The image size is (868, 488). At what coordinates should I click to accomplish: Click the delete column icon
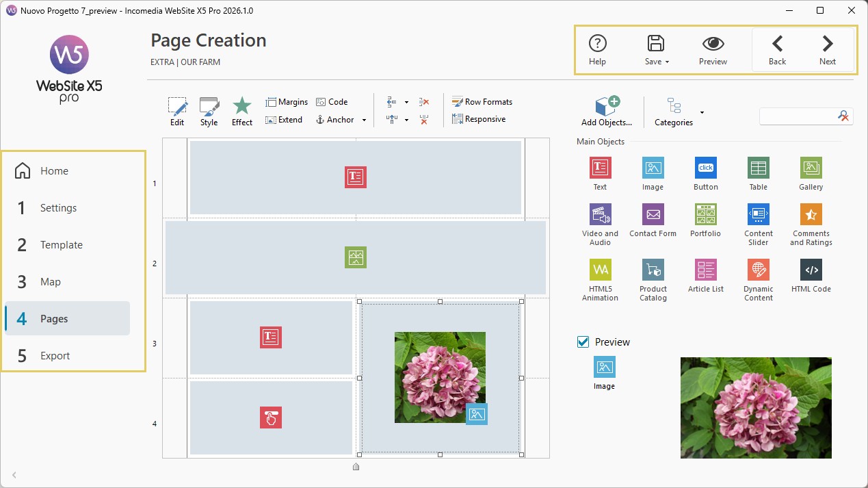pyautogui.click(x=424, y=120)
